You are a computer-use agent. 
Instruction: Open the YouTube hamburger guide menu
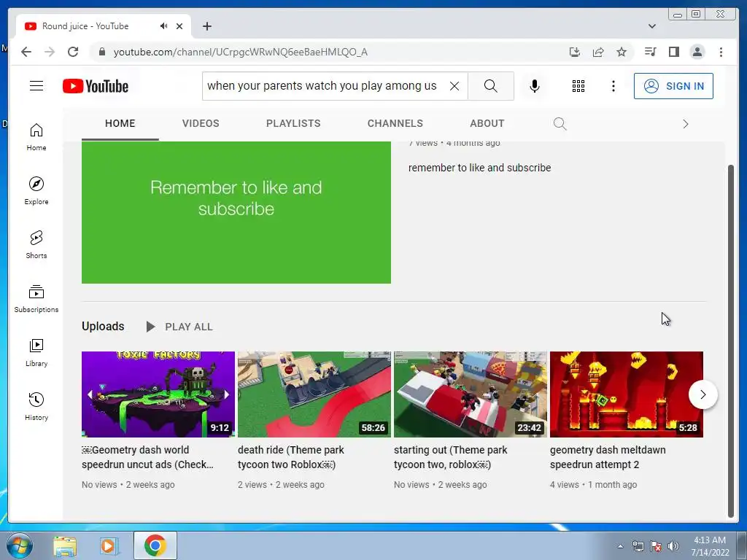click(x=36, y=86)
